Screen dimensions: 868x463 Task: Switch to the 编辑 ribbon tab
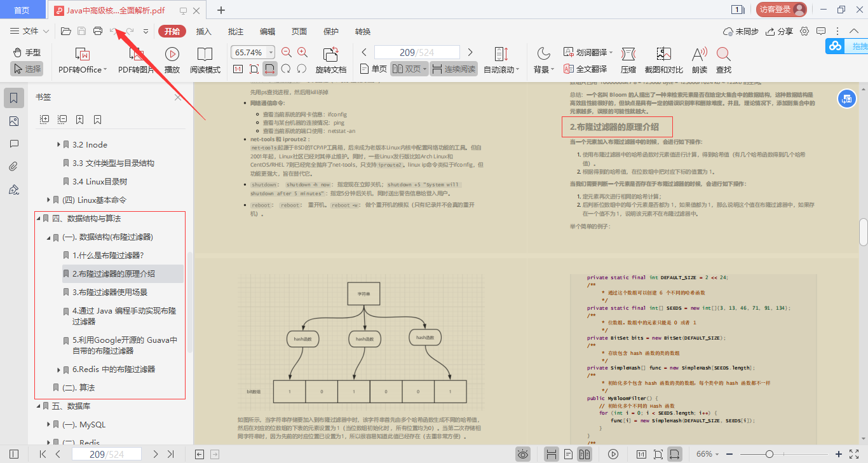pyautogui.click(x=268, y=31)
